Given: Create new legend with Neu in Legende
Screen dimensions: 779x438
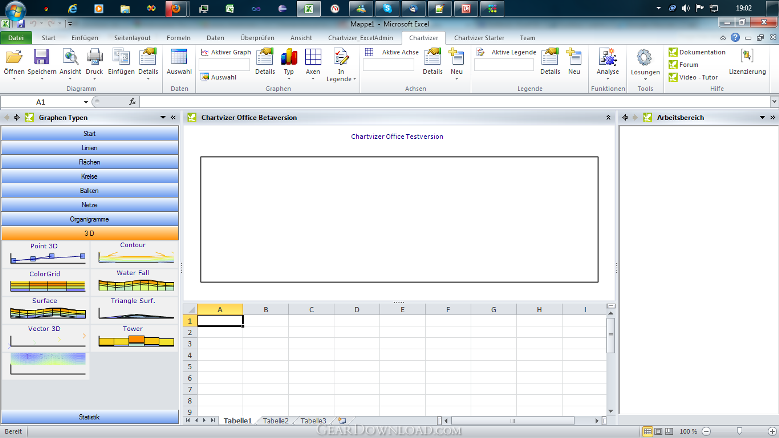Looking at the screenshot, I should [x=574, y=62].
